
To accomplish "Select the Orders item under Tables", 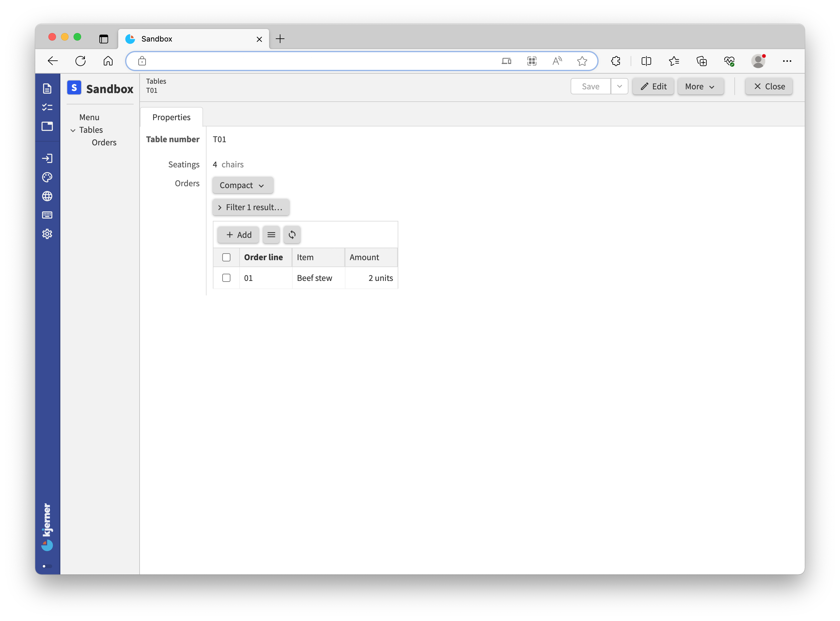I will point(104,142).
